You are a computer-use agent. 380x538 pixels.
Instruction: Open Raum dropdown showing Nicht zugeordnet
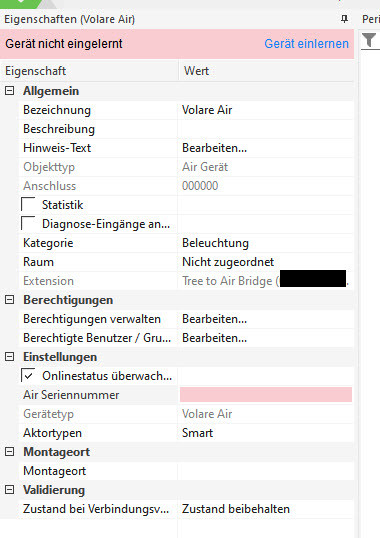click(266, 262)
